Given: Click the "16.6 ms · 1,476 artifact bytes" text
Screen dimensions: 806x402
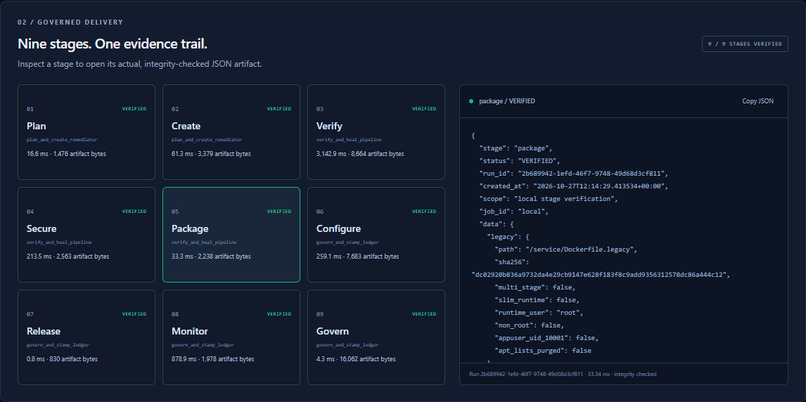Looking at the screenshot, I should coord(66,154).
